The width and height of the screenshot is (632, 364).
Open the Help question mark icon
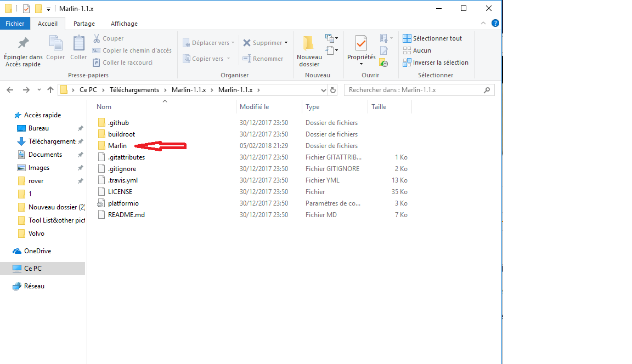[x=495, y=24]
